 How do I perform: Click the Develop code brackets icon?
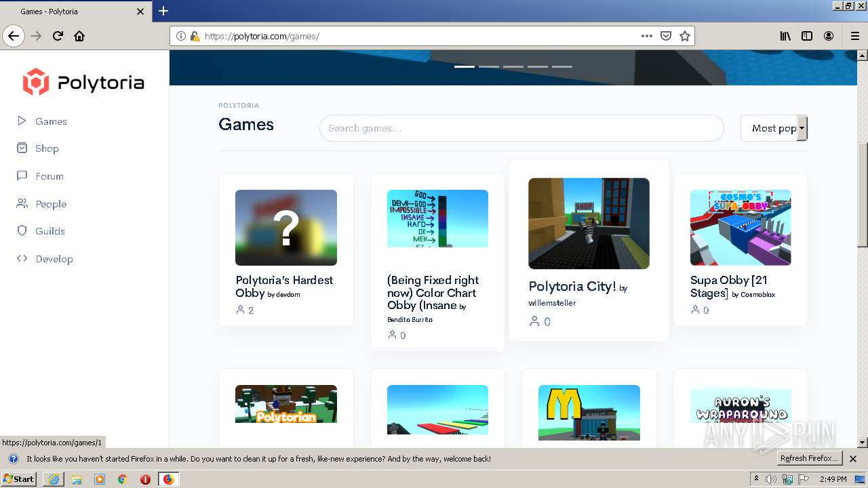(22, 258)
